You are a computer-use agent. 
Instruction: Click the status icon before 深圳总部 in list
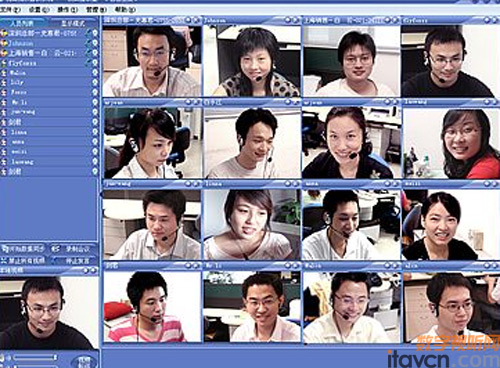click(4, 33)
